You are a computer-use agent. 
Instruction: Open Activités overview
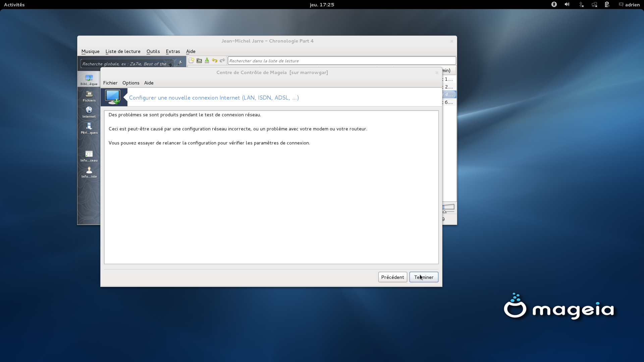(14, 5)
